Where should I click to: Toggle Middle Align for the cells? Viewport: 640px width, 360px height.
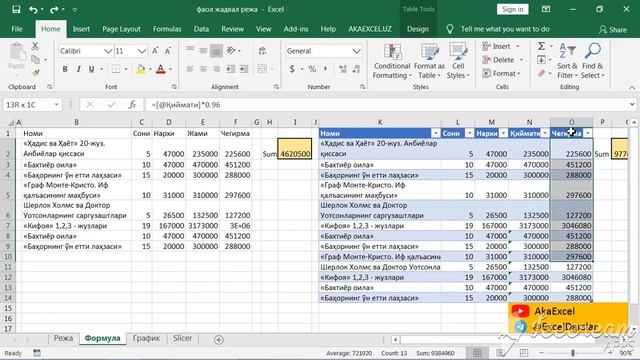click(x=203, y=51)
